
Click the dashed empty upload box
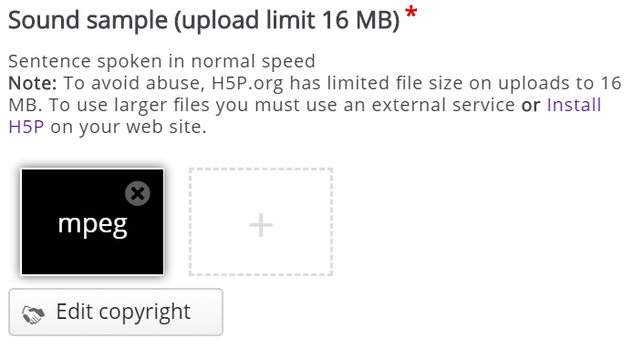coord(261,221)
